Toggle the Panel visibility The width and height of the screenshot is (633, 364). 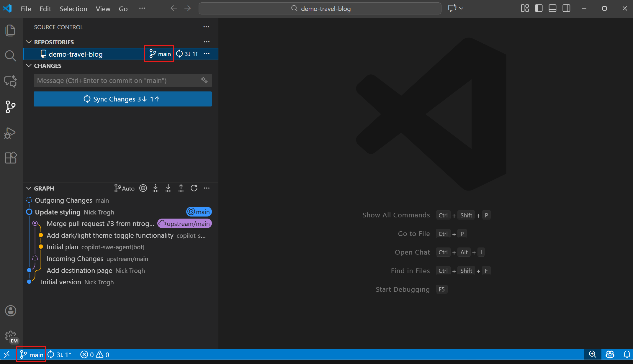pyautogui.click(x=552, y=8)
